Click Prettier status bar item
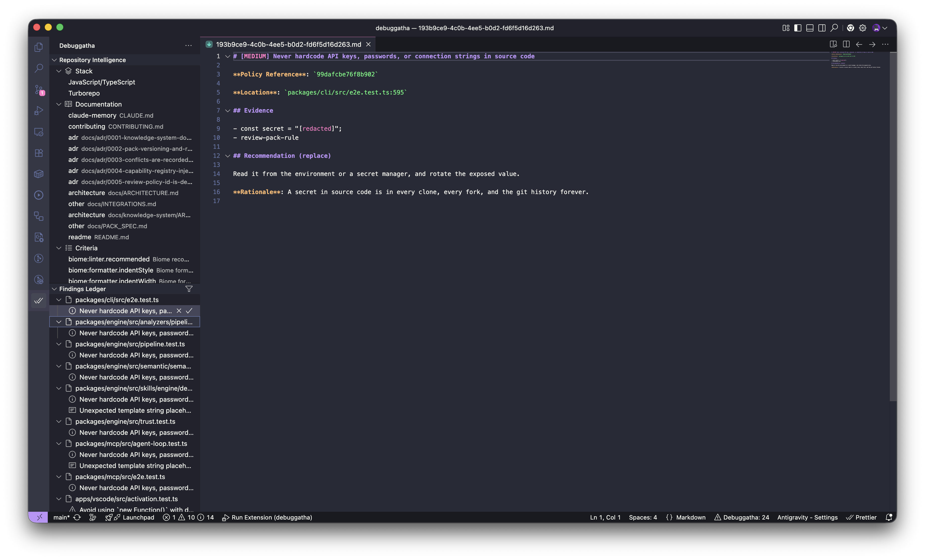Screen dimensions: 925x560 tap(861, 517)
